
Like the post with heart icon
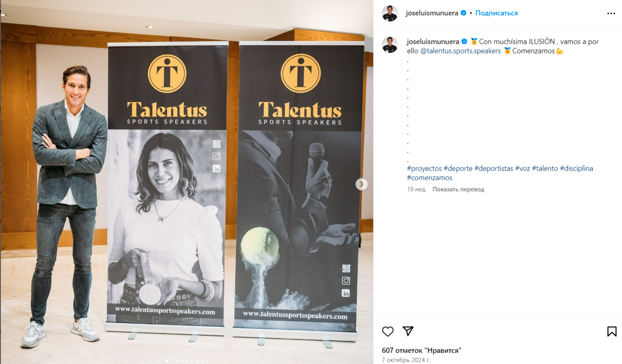388,331
